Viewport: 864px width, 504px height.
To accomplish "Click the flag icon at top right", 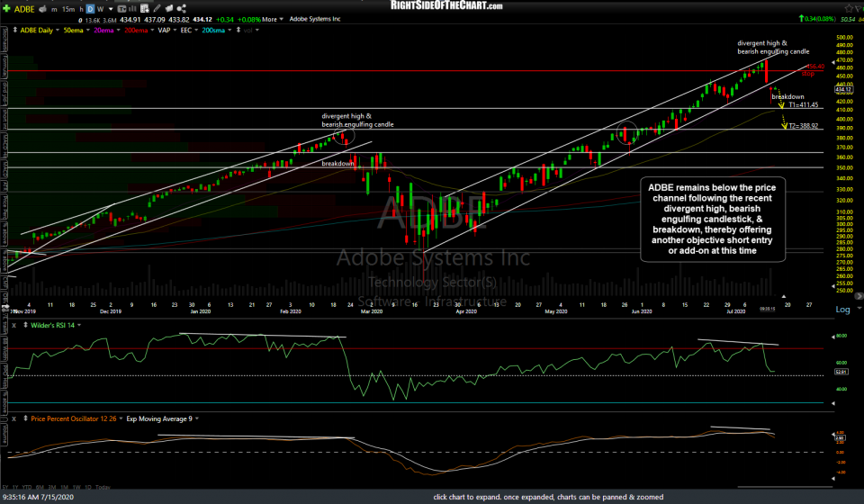I will coord(859,8).
